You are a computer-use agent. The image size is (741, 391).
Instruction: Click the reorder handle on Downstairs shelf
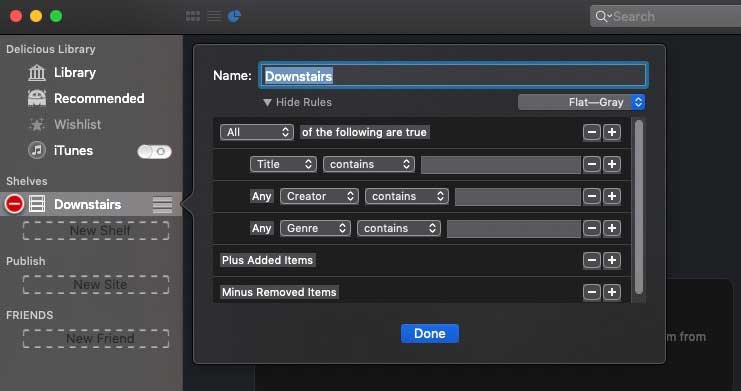coord(162,205)
